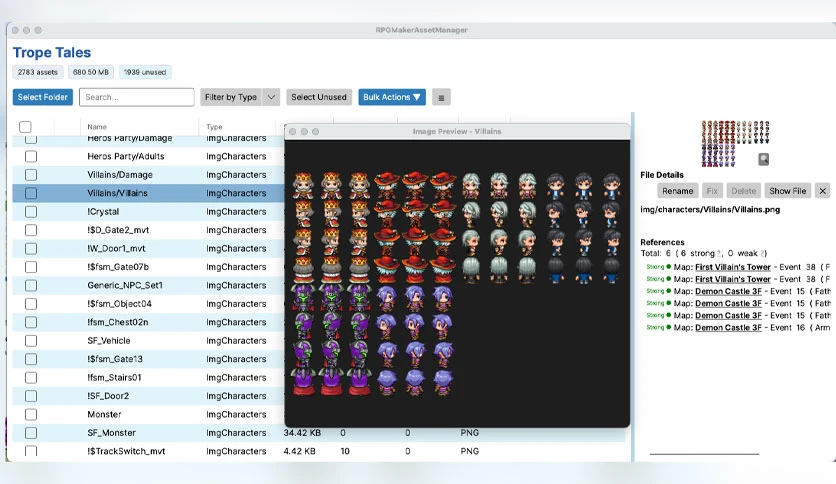The height and width of the screenshot is (484, 836).
Task: Check the Villains/Damage row checkbox
Action: tap(31, 175)
